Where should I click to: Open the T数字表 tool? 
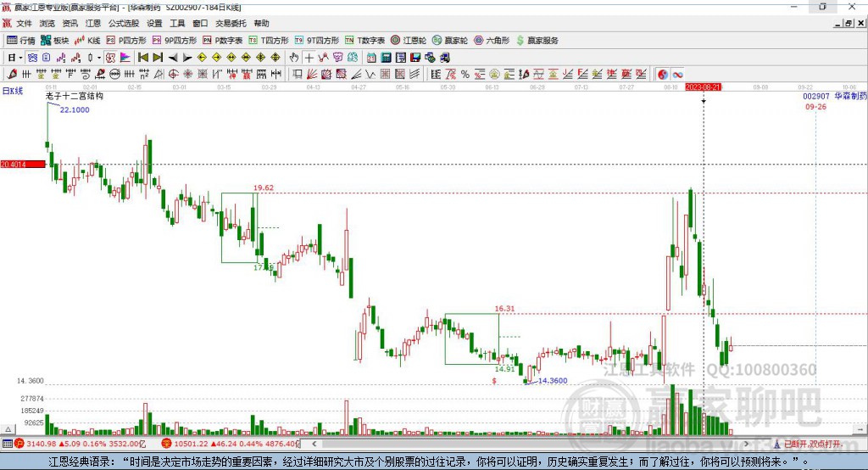pos(364,41)
